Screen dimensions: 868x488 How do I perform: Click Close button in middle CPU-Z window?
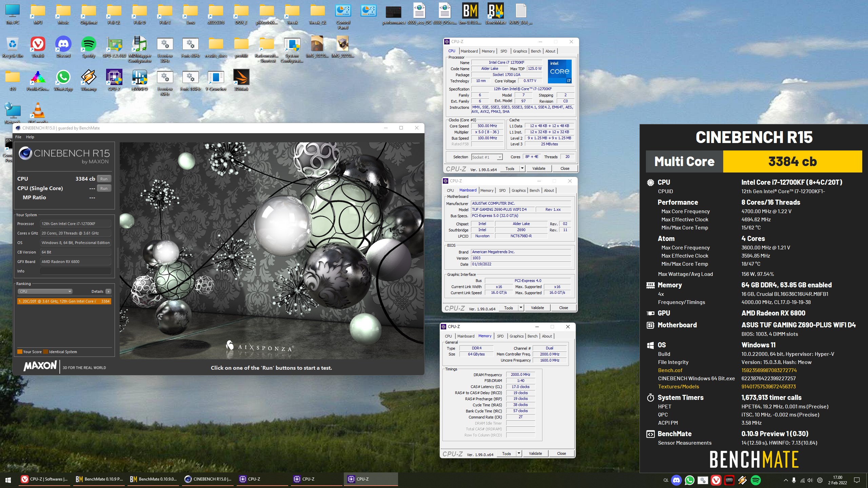[564, 308]
